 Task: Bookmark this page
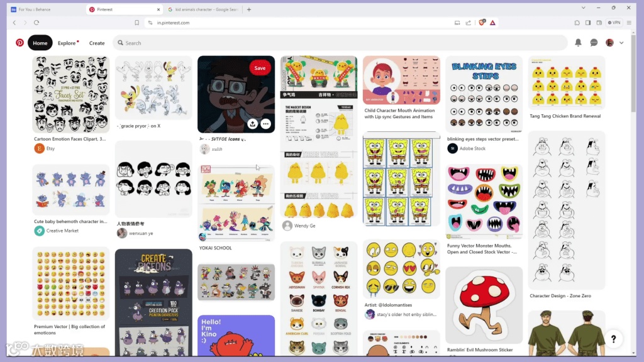[x=136, y=23]
